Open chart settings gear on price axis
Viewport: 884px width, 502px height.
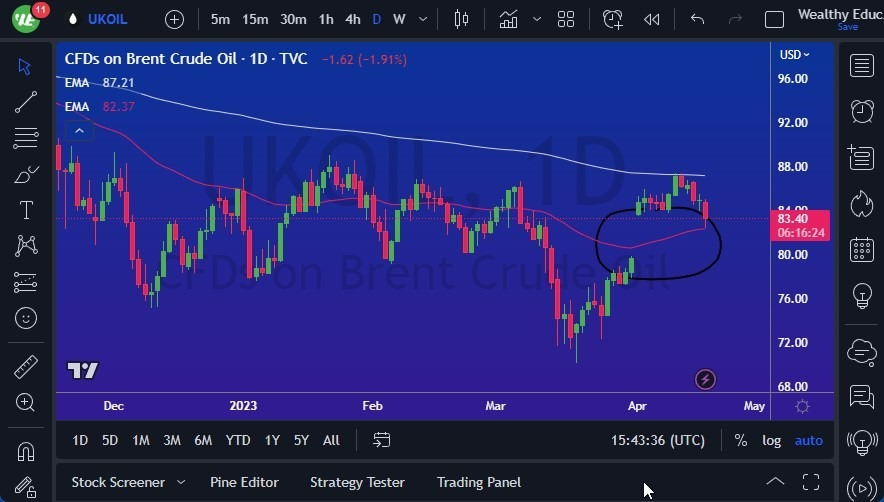point(802,407)
